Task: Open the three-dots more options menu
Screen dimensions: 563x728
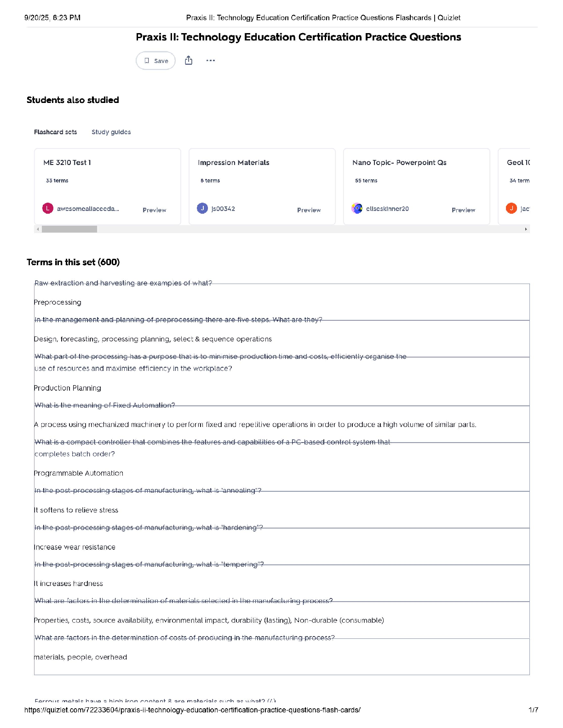Action: coord(211,61)
